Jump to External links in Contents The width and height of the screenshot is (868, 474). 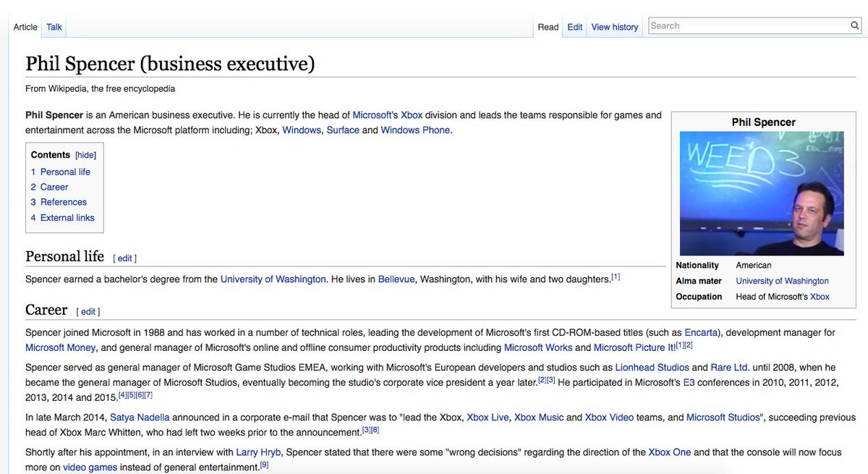(x=62, y=218)
